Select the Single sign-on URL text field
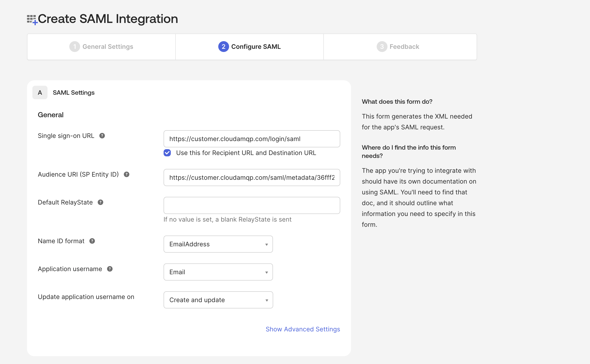Viewport: 590px width, 364px height. point(252,139)
